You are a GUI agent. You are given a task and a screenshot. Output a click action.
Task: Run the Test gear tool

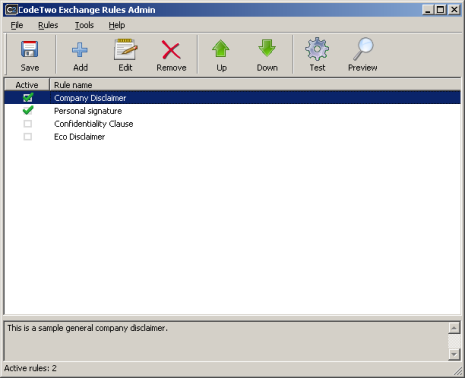pos(317,55)
